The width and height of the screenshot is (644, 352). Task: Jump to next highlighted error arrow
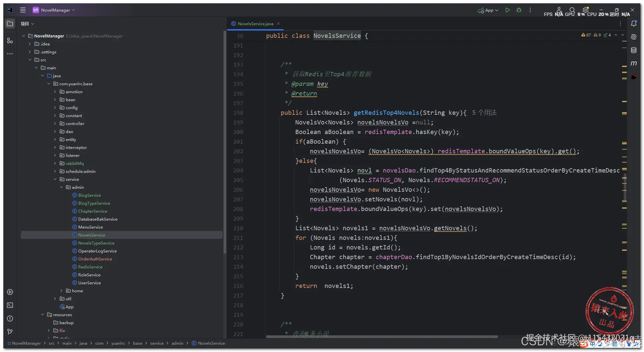tap(623, 35)
